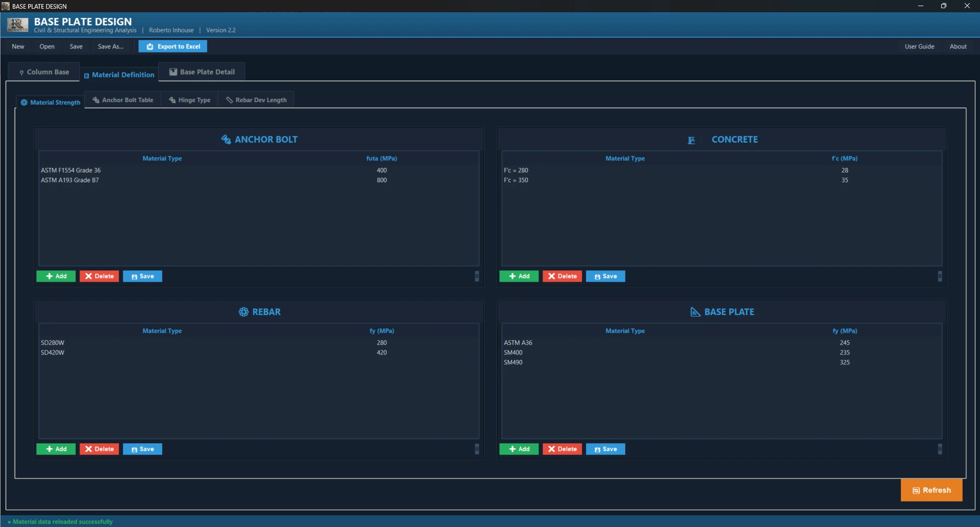Click the 325 fy value cell
The width and height of the screenshot is (980, 527).
pos(845,363)
